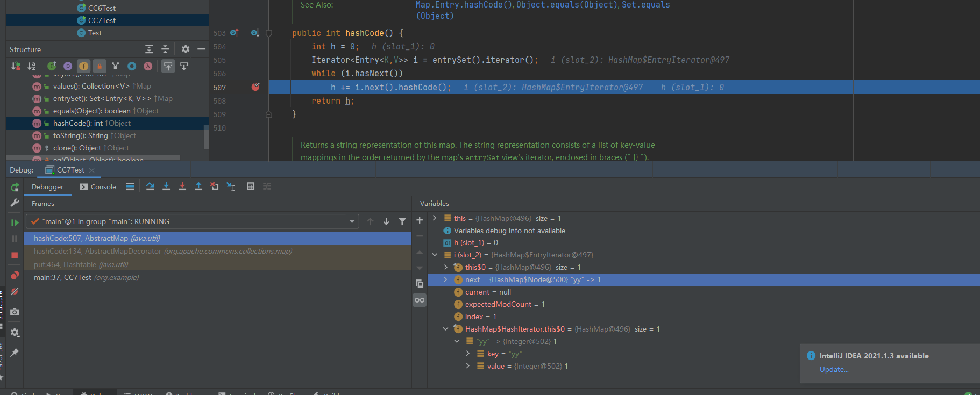Toggle show watches glasses icon
Image resolution: width=980 pixels, height=395 pixels.
point(420,300)
